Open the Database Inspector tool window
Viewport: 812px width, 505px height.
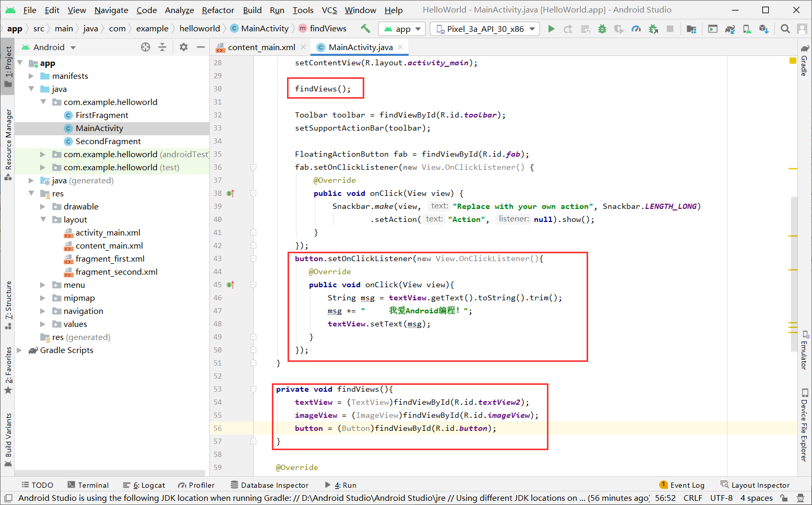269,485
